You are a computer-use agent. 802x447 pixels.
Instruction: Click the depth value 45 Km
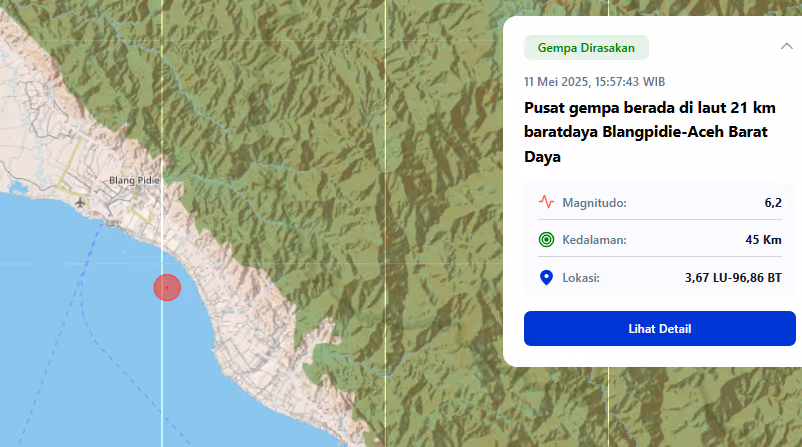click(763, 240)
